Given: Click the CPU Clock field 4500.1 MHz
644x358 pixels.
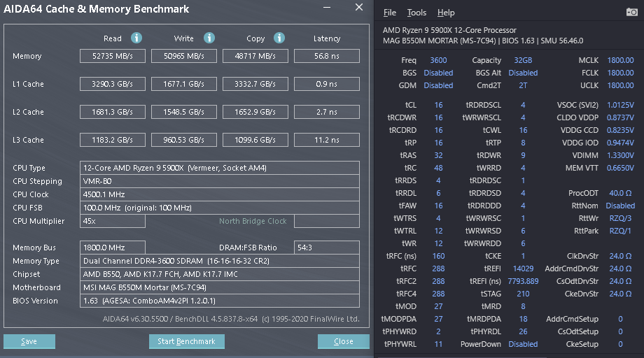Looking at the screenshot, I should coord(220,194).
